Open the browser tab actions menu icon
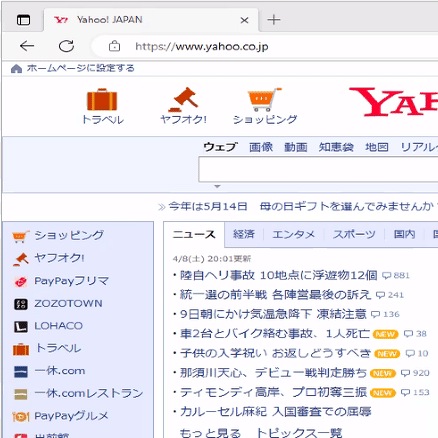The image size is (438, 438). (23, 20)
